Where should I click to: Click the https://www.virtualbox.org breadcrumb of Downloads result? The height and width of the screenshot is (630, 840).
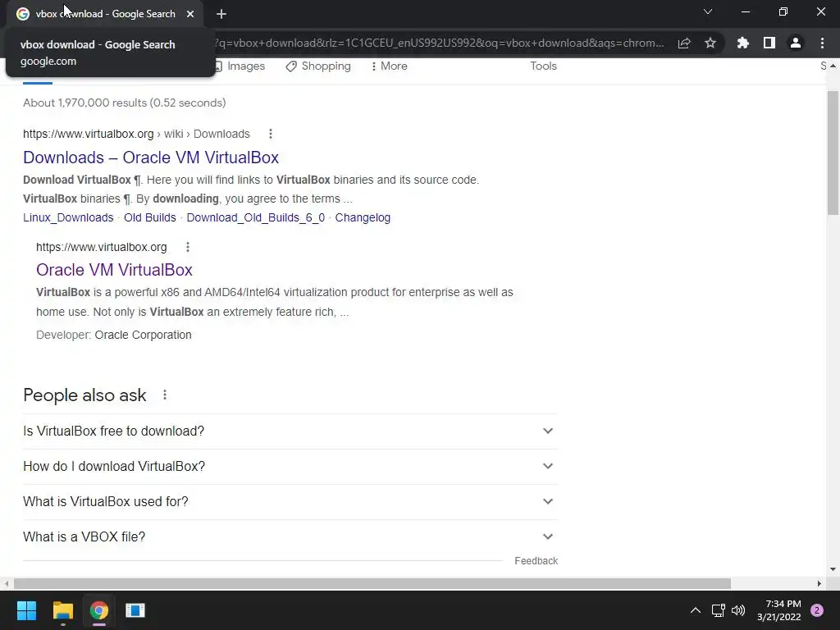pos(89,134)
